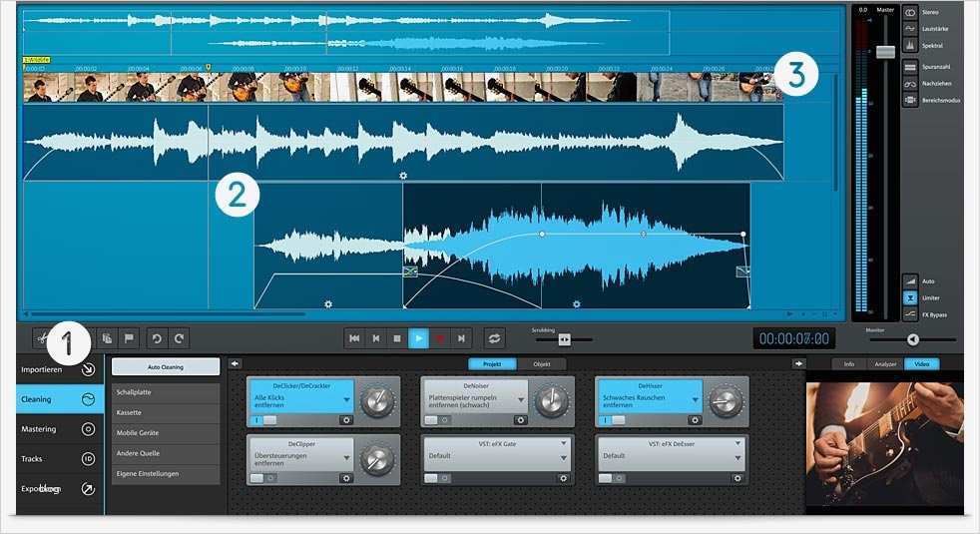Toggle loop playback mode
This screenshot has width=980, height=534.
[494, 339]
